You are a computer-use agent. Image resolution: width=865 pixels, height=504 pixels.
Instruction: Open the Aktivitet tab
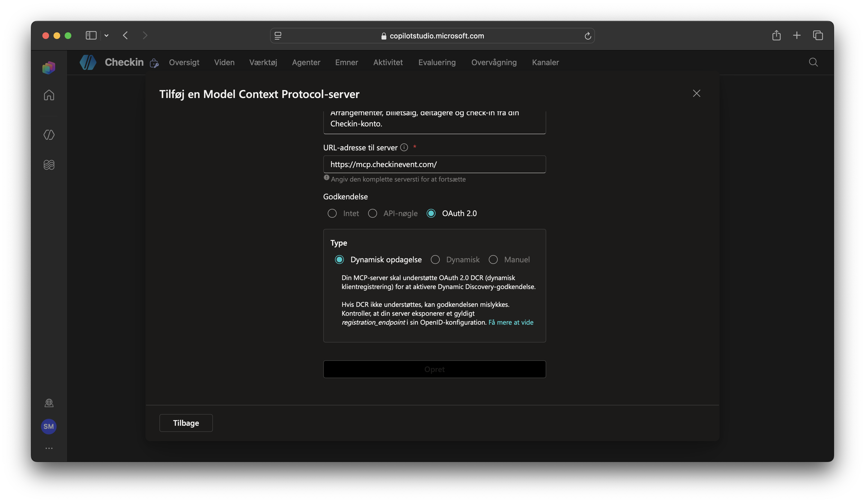(388, 62)
